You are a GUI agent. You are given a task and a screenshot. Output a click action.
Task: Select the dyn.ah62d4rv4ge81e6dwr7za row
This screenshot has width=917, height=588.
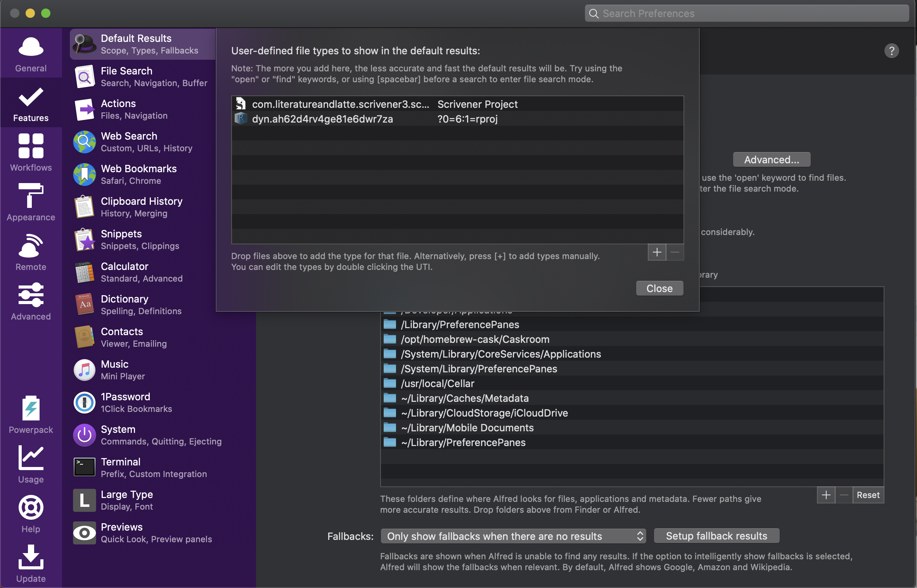(x=457, y=119)
